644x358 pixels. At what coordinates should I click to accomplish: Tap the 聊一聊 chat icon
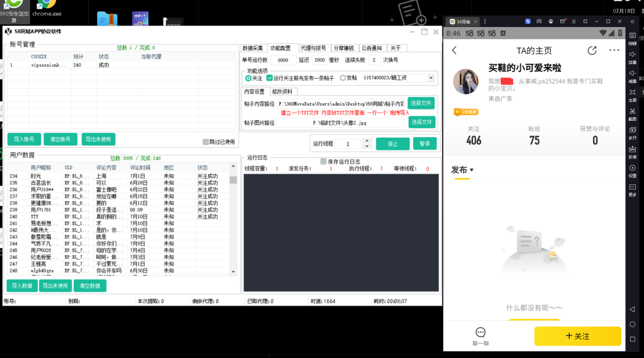(480, 333)
